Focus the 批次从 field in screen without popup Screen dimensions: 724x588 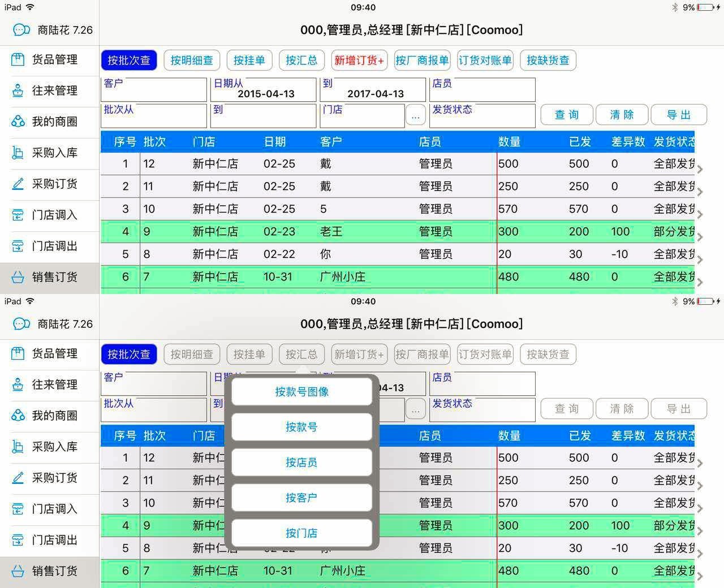point(154,115)
